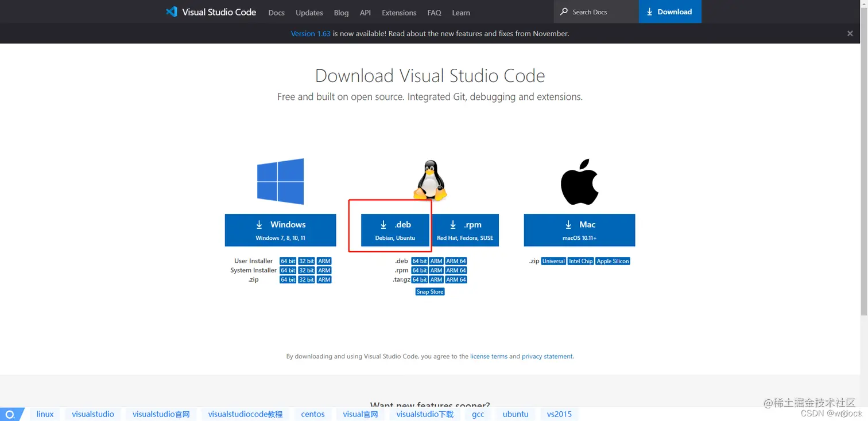Open the Version 1.63 link

pyautogui.click(x=311, y=33)
